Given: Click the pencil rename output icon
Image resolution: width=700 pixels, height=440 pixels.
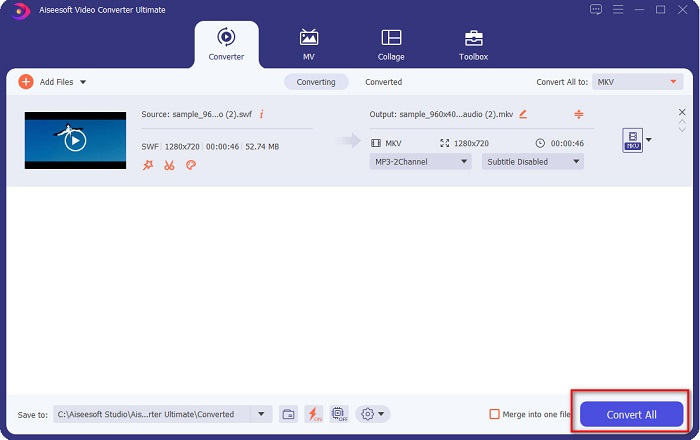Looking at the screenshot, I should (x=523, y=114).
